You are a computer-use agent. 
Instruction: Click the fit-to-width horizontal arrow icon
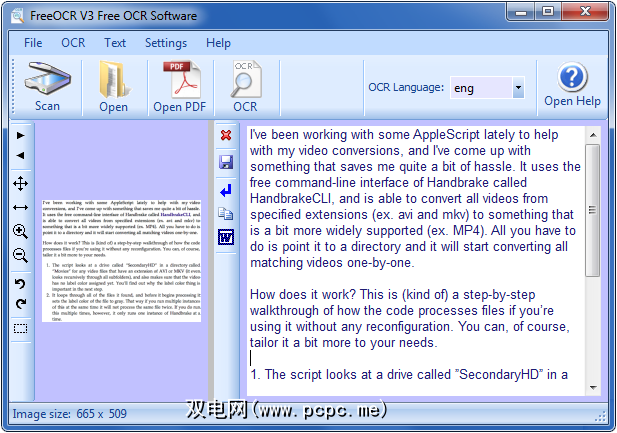[20, 207]
